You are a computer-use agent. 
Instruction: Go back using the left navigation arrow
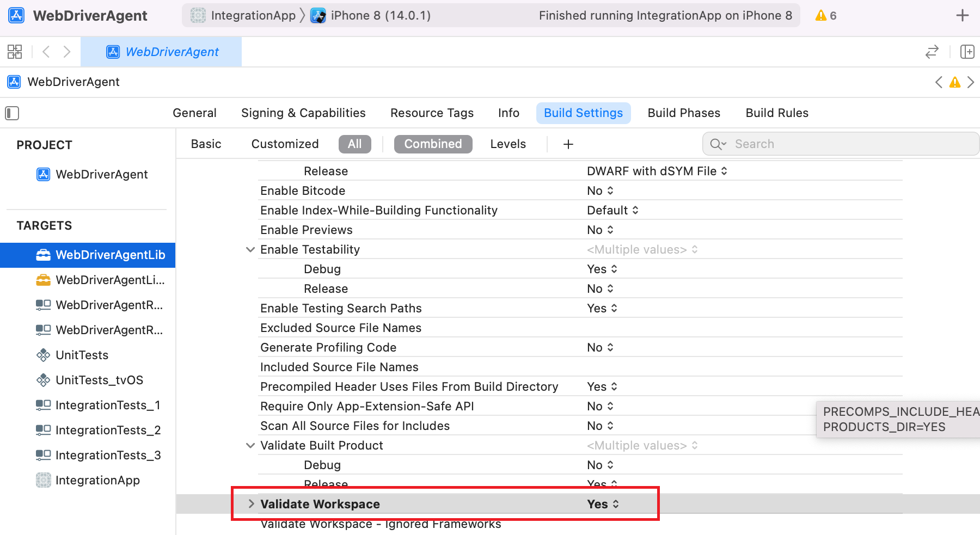point(46,52)
